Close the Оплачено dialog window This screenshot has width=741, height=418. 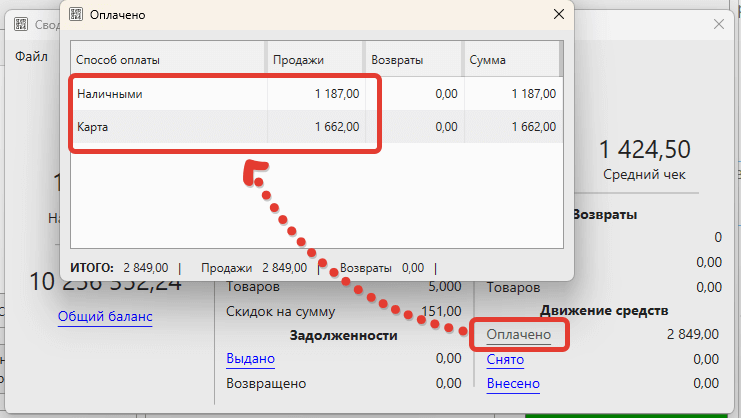[558, 16]
